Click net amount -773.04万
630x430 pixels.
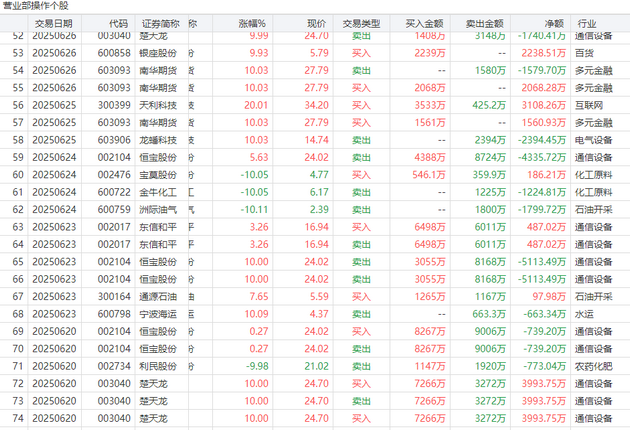[x=544, y=366]
